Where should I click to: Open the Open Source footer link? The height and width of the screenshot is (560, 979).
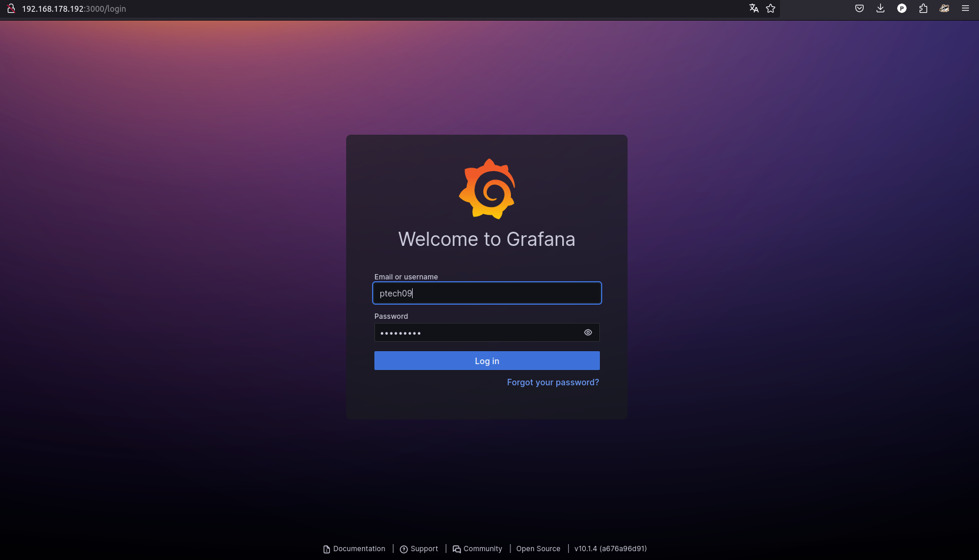[x=538, y=549]
